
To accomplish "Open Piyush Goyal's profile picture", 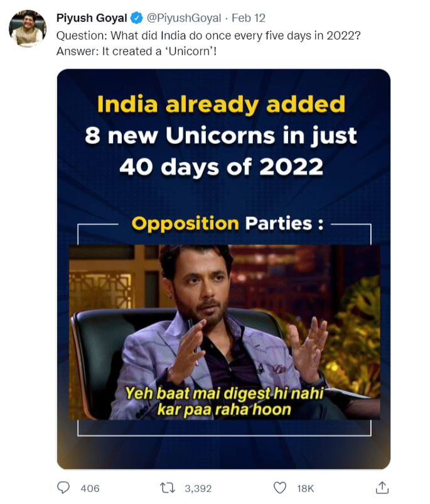I will 27,29.
